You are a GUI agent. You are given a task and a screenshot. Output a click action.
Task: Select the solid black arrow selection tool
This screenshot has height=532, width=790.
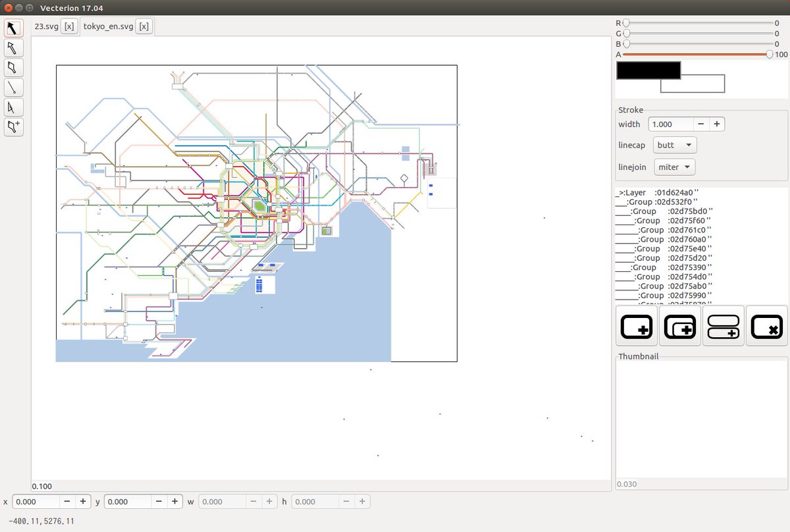coord(14,28)
